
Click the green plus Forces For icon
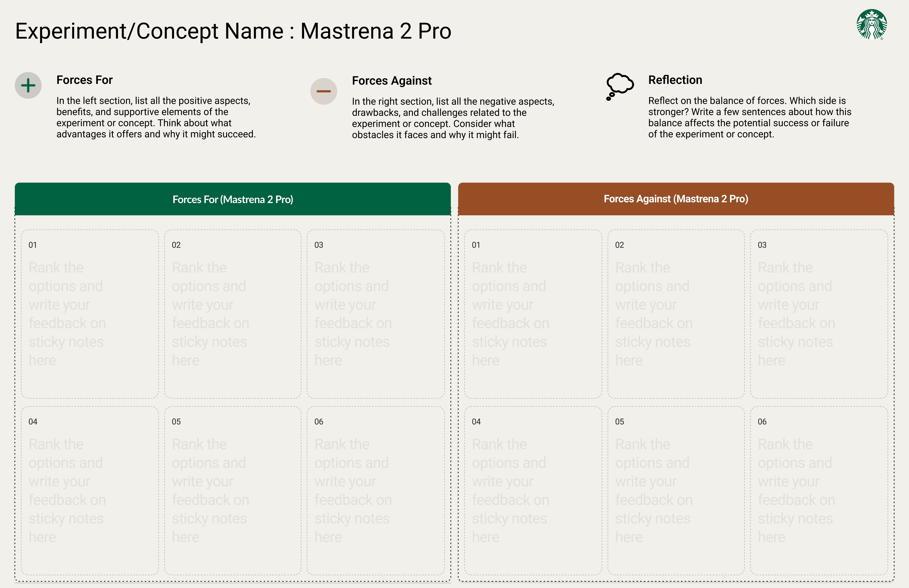pos(28,86)
